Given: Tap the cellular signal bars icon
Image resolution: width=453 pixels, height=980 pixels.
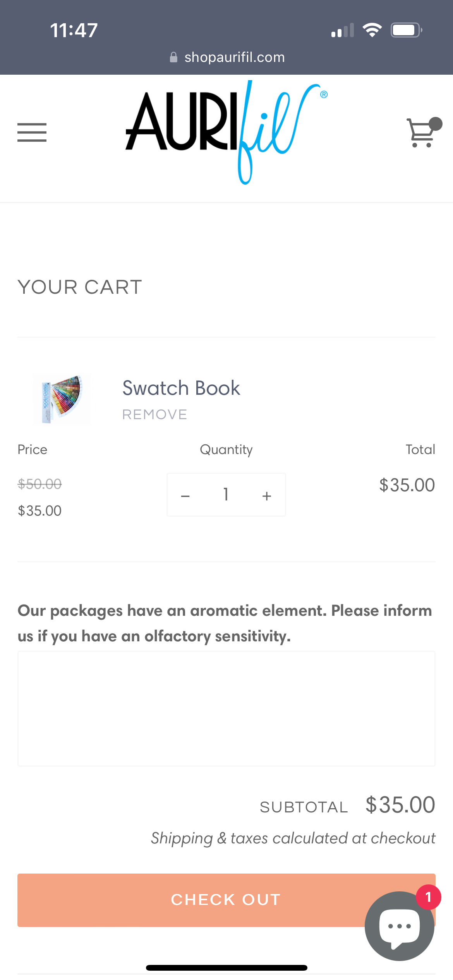Looking at the screenshot, I should pyautogui.click(x=343, y=30).
